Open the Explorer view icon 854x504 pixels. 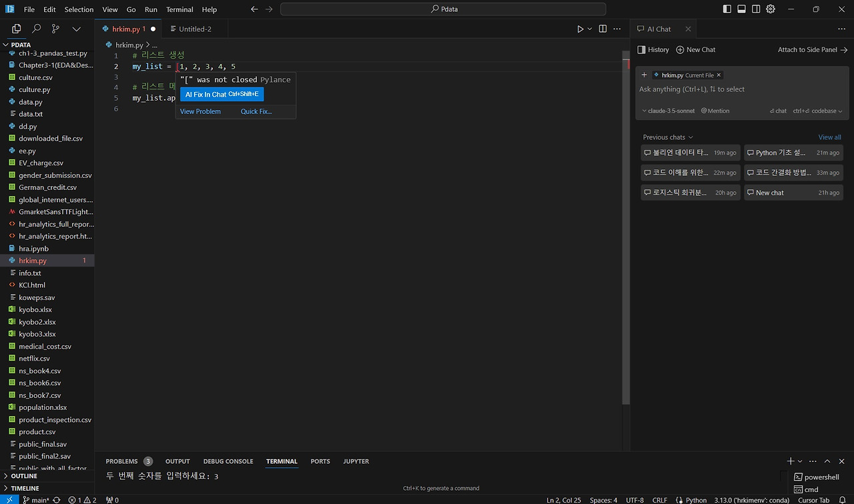click(17, 29)
